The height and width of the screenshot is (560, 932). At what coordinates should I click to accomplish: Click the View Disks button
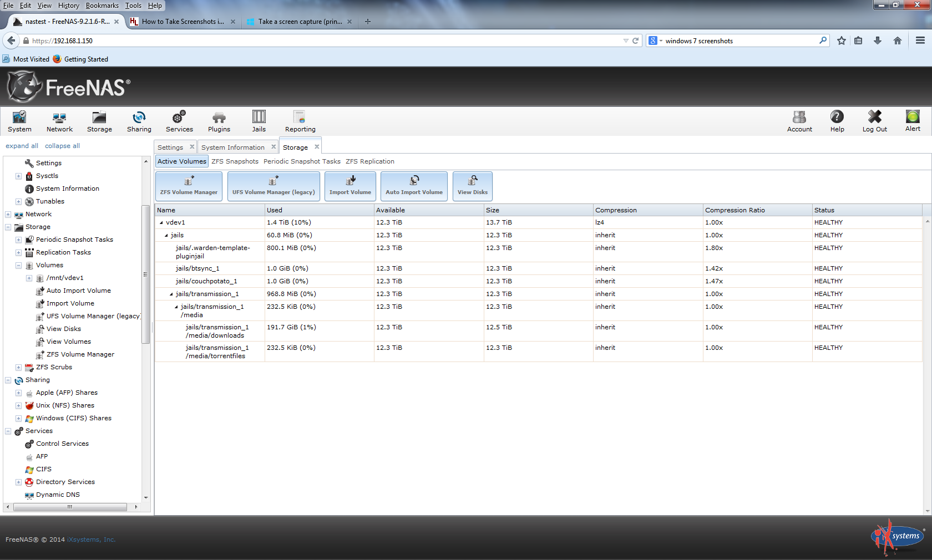(472, 186)
